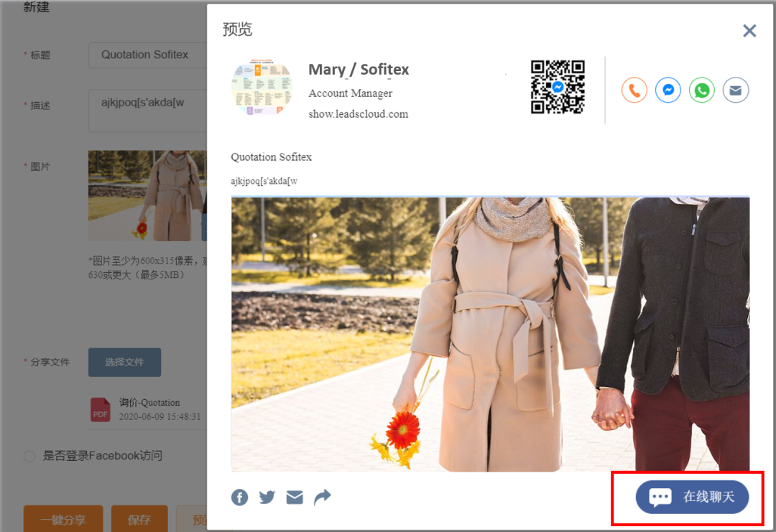Click the 选择文件 choose file button
This screenshot has width=776, height=532.
coord(125,362)
